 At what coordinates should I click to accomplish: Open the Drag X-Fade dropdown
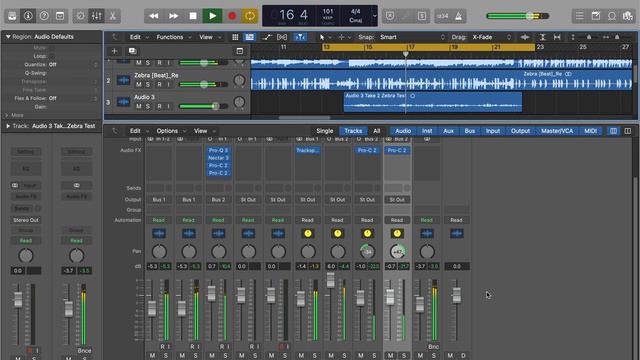click(x=491, y=37)
